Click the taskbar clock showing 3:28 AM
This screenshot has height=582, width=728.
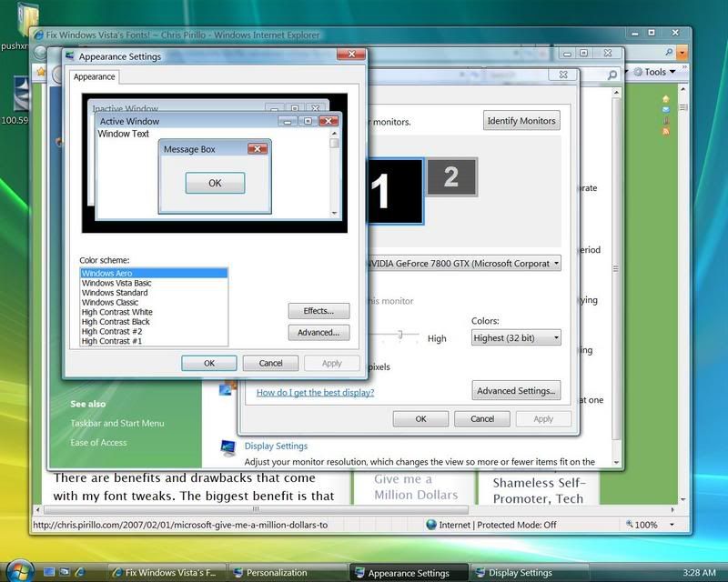pos(699,573)
